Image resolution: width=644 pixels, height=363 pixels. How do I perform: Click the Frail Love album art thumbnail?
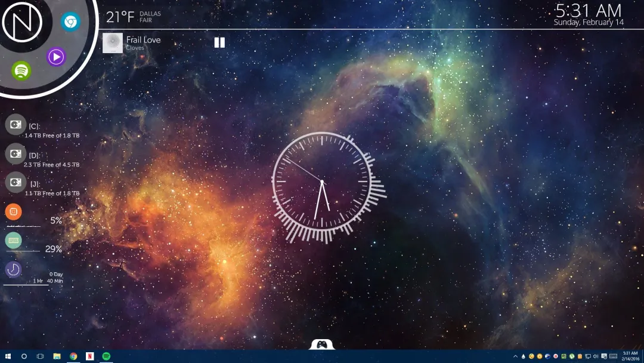(113, 42)
